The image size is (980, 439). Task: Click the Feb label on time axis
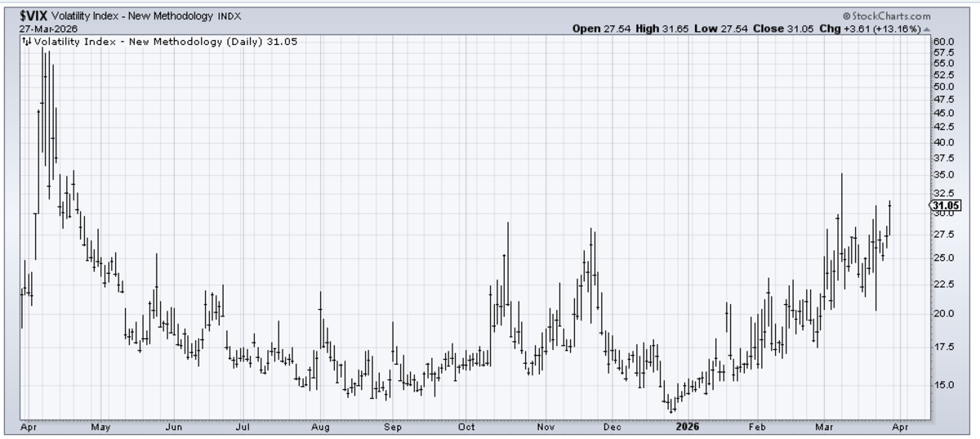[x=757, y=426]
